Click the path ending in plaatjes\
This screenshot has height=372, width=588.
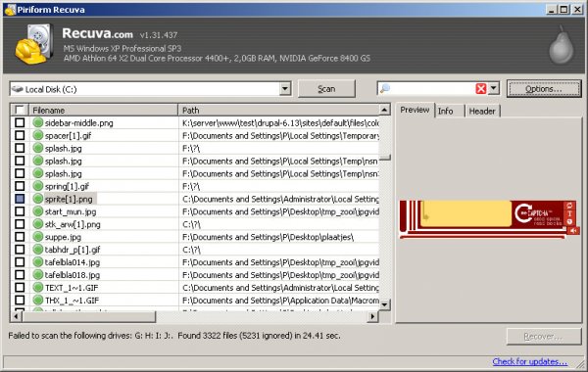tap(268, 237)
